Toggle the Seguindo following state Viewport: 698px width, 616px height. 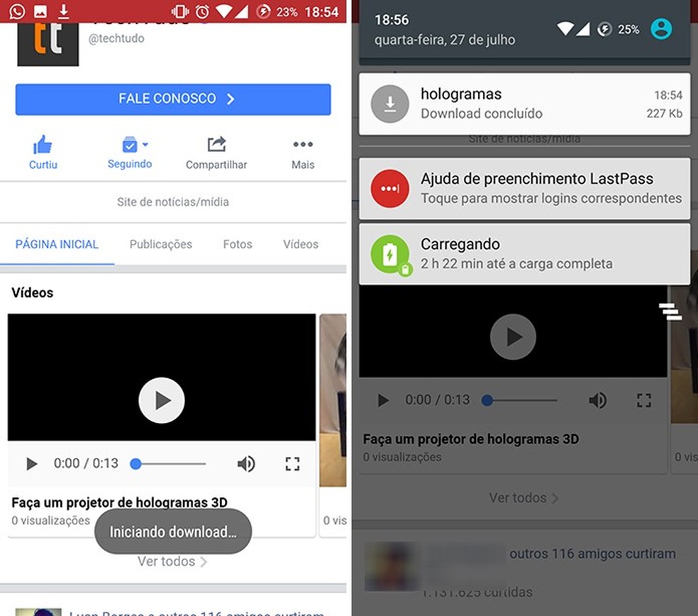129,144
